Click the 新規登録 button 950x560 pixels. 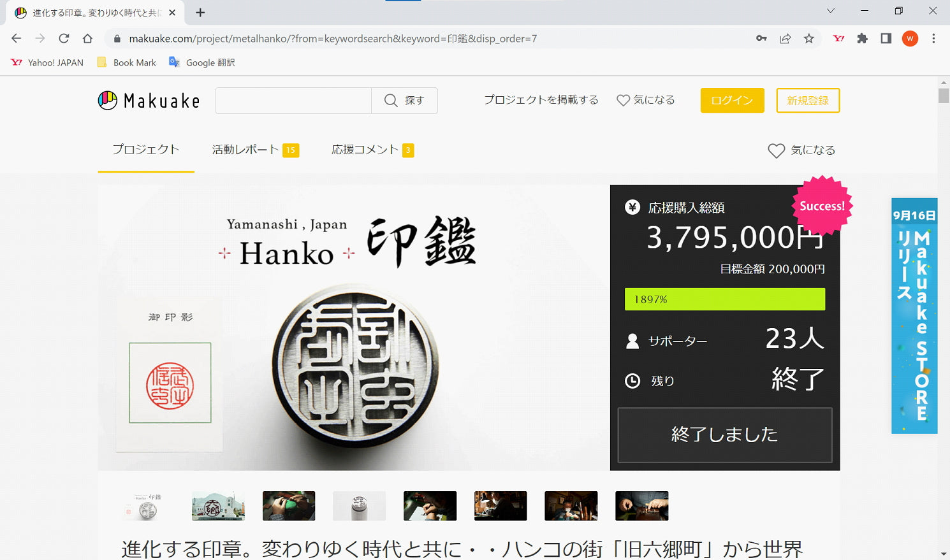(x=807, y=101)
